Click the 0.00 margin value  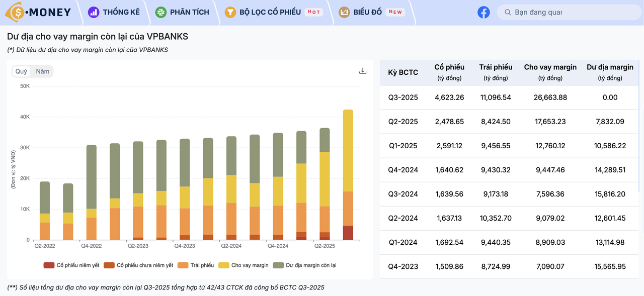[610, 97]
